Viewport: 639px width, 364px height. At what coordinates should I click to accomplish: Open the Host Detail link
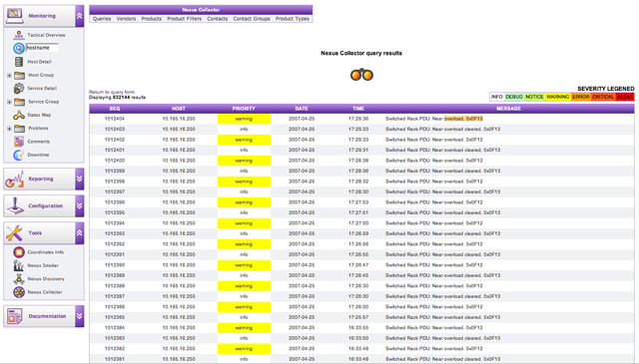point(39,62)
